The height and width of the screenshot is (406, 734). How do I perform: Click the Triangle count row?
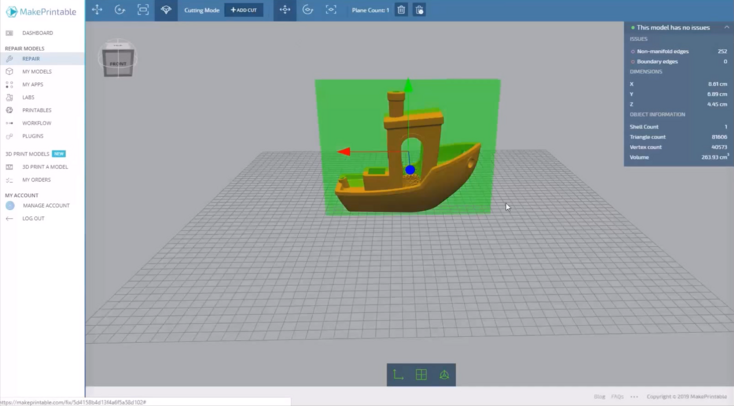679,137
